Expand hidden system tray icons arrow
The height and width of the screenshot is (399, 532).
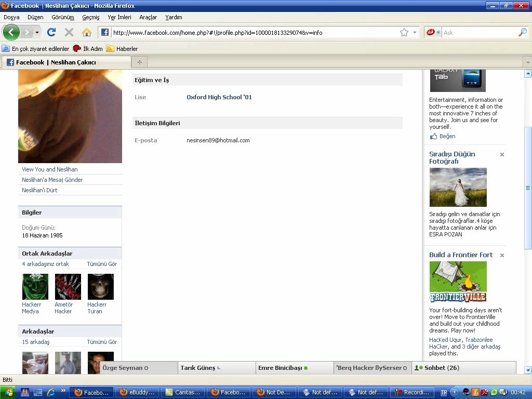[454, 392]
